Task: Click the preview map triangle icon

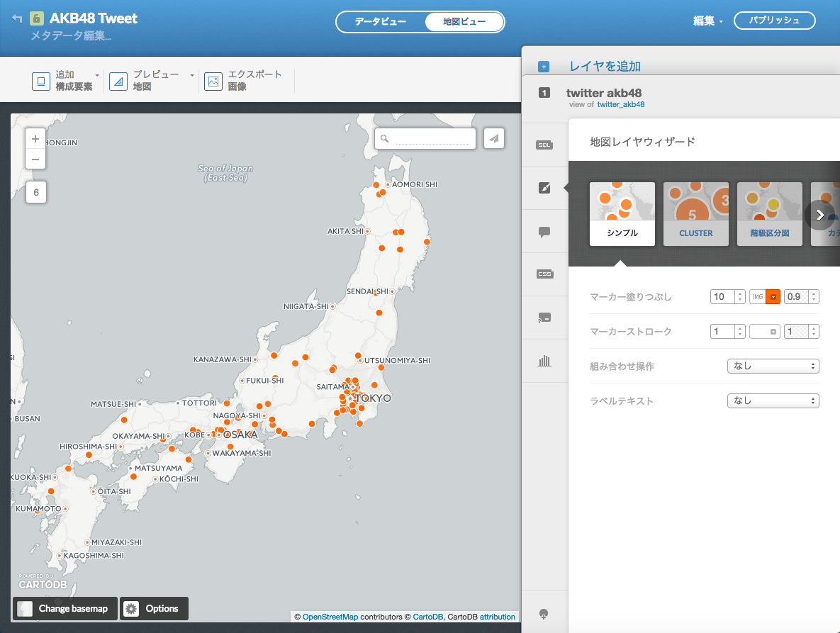Action: click(x=118, y=82)
